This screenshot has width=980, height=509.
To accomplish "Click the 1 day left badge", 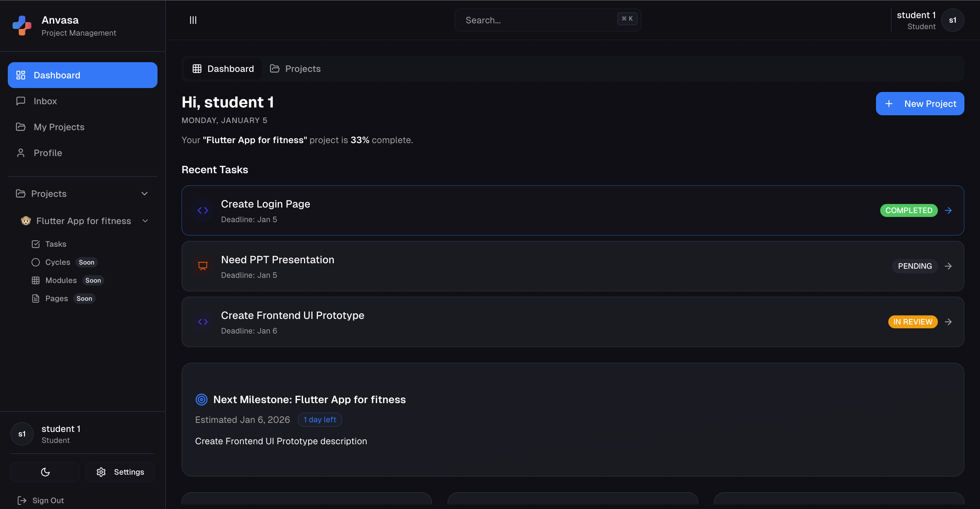I will tap(320, 420).
